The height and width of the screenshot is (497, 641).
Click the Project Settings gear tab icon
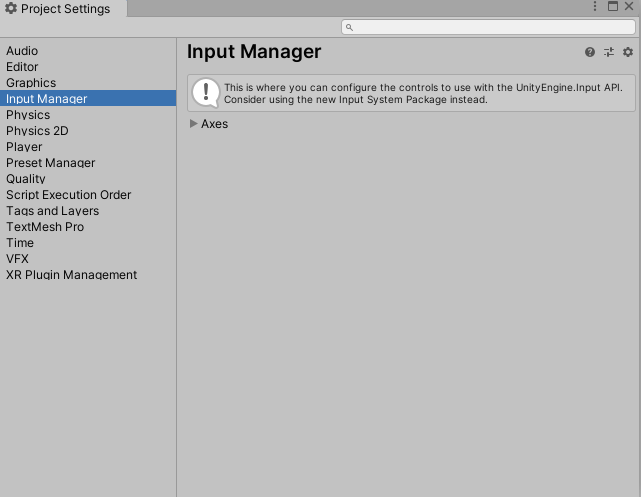tap(11, 9)
